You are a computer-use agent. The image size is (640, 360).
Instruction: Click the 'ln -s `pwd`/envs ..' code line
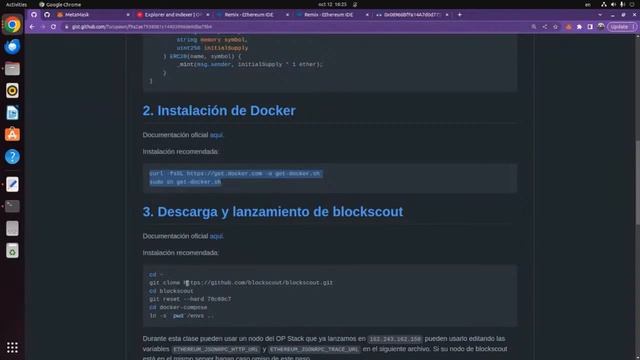coord(181,316)
